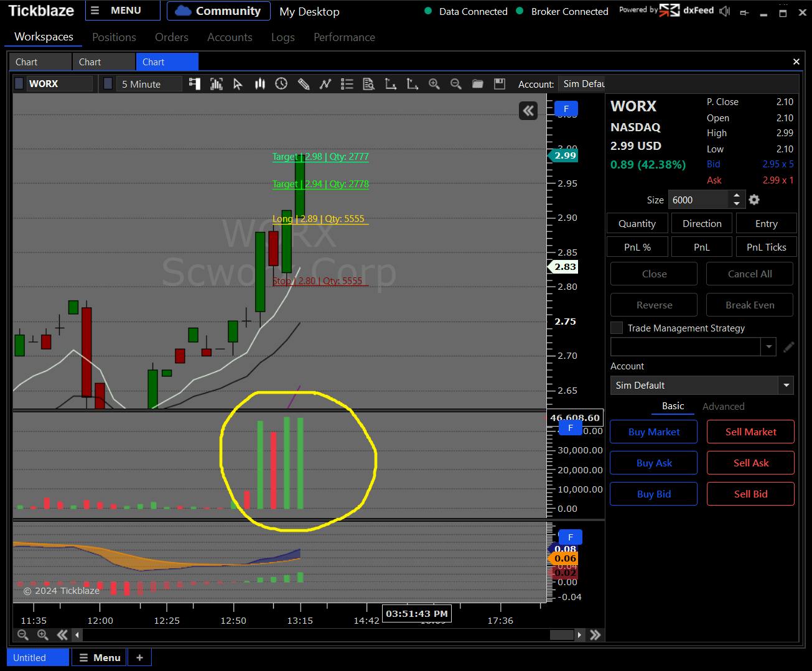
Task: Toggle the square box beside 5 Minute
Action: (x=108, y=83)
